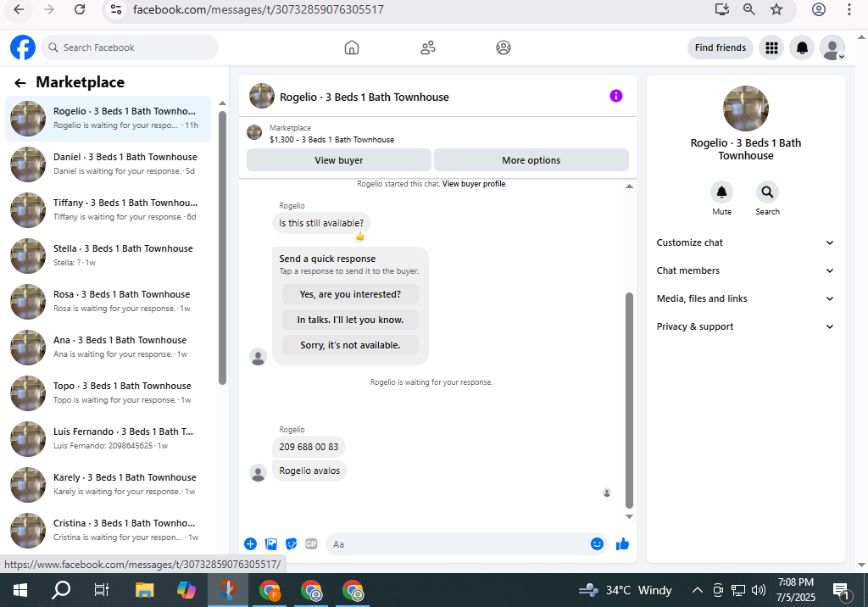868x607 pixels.
Task: Click the $1,300 townhouse listing thumbnail
Action: [x=254, y=132]
